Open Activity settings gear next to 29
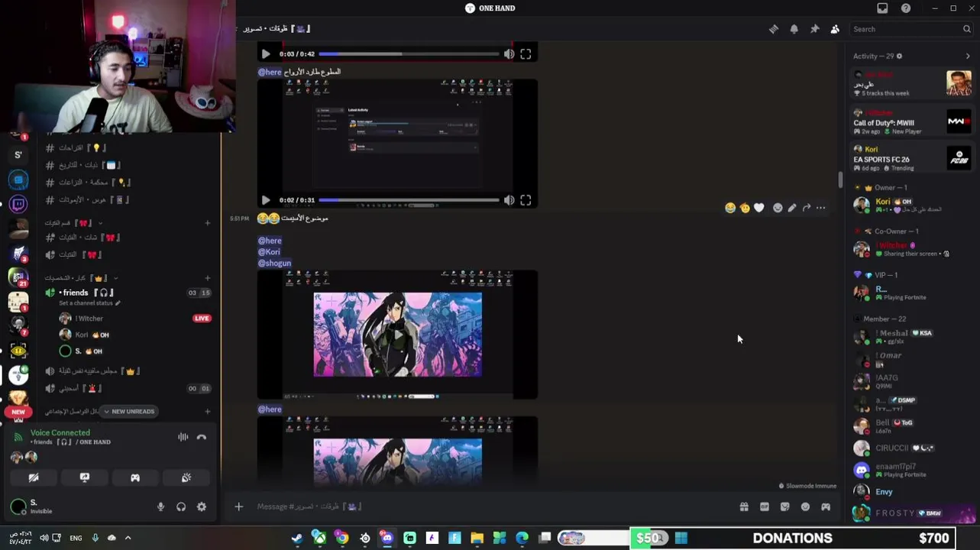Screen dimensions: 980x550 point(899,56)
